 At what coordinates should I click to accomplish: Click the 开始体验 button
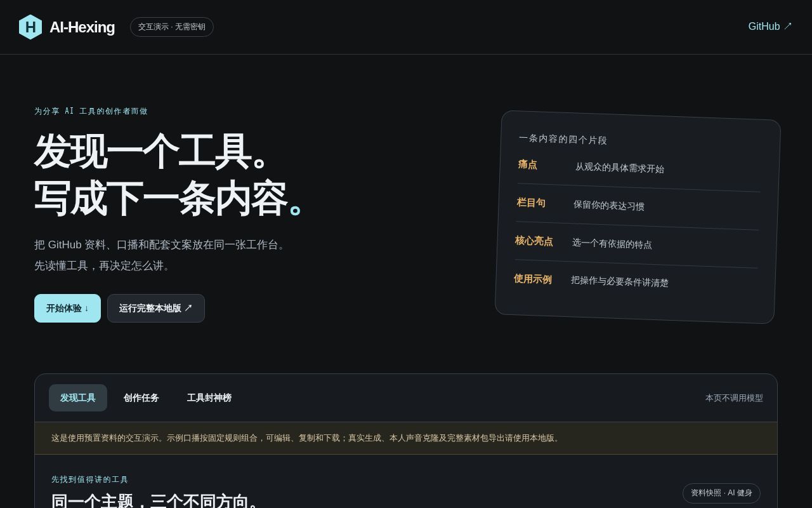[x=67, y=308]
